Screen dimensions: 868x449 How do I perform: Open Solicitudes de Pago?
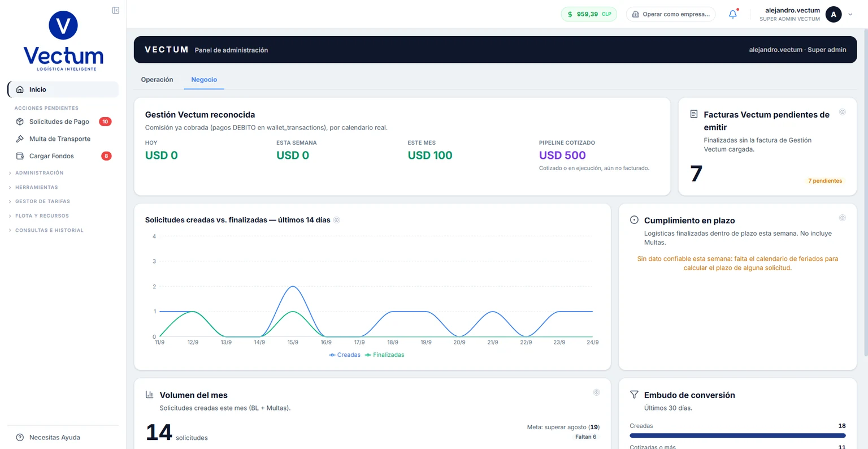tap(63, 122)
